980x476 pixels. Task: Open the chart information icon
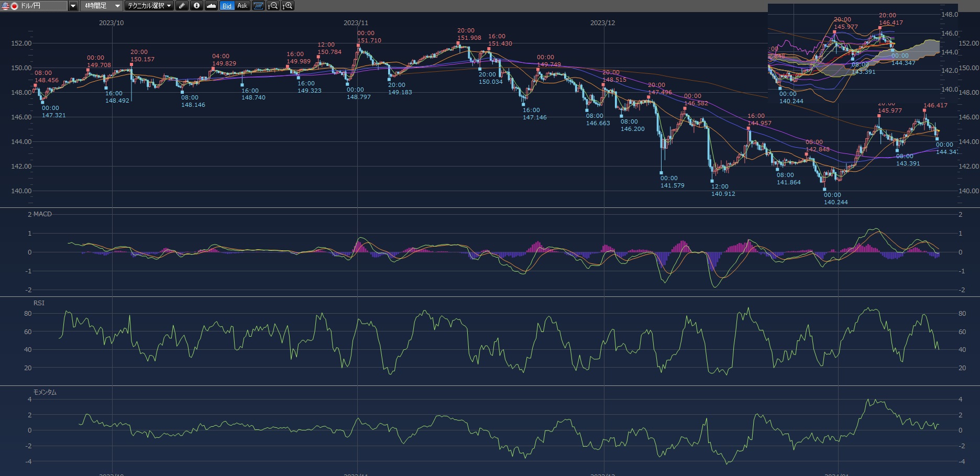tap(196, 6)
